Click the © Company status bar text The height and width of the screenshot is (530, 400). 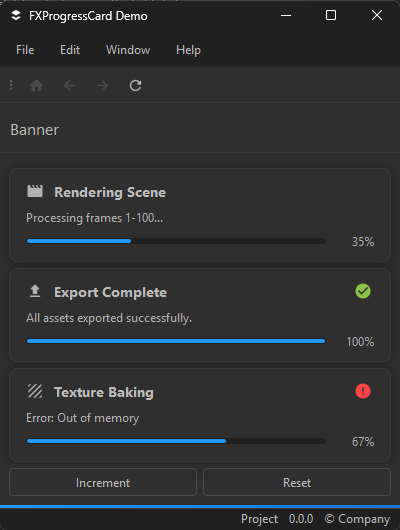[x=357, y=519]
